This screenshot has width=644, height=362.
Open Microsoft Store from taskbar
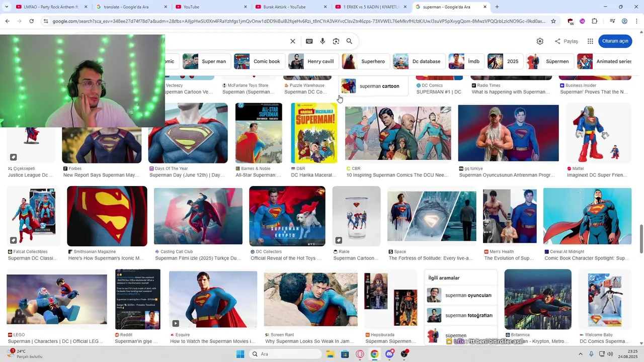pyautogui.click(x=345, y=354)
